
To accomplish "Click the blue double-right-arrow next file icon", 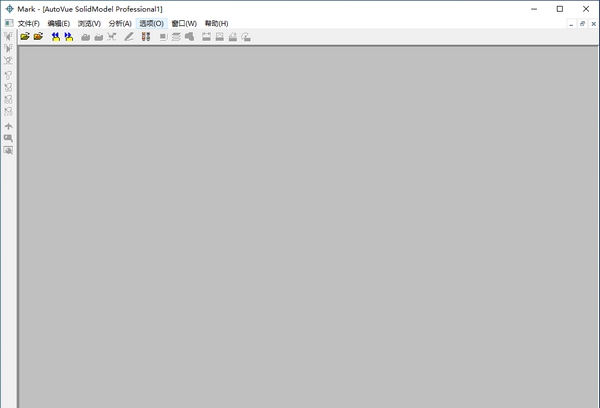I will click(69, 37).
